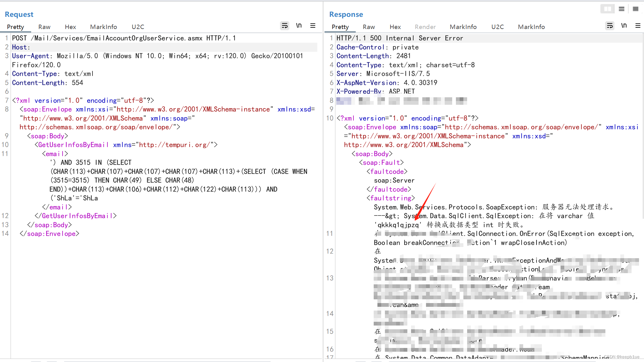Click the closing email tag in request
Viewport: 644px width, 362px height.
pos(57,207)
